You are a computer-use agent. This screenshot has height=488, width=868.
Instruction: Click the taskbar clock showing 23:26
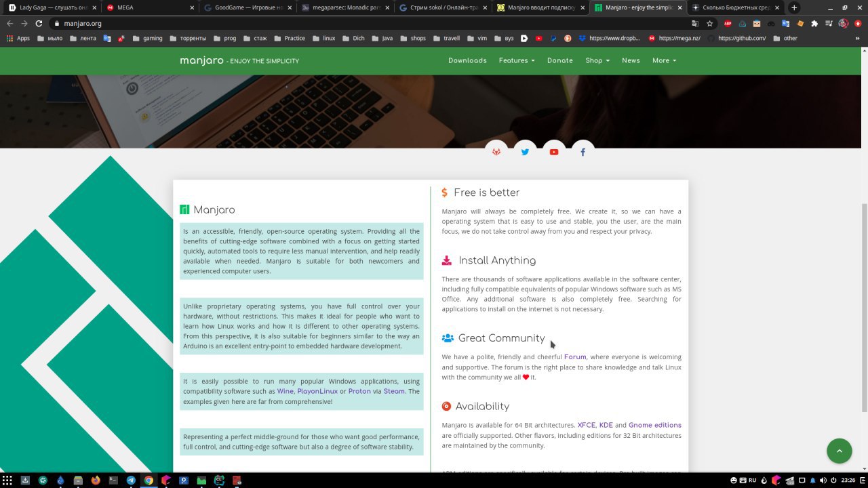[848, 481]
